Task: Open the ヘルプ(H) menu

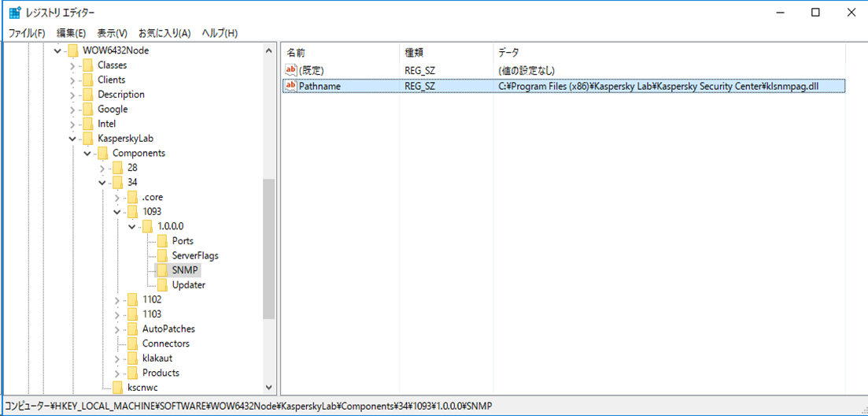Action: tap(220, 33)
